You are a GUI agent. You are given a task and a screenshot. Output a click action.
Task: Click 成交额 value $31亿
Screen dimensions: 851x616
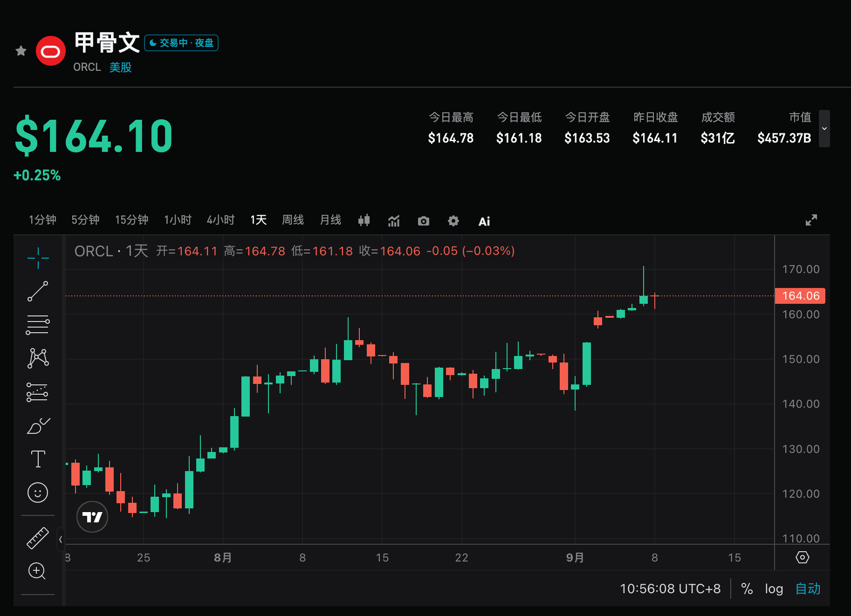[718, 138]
